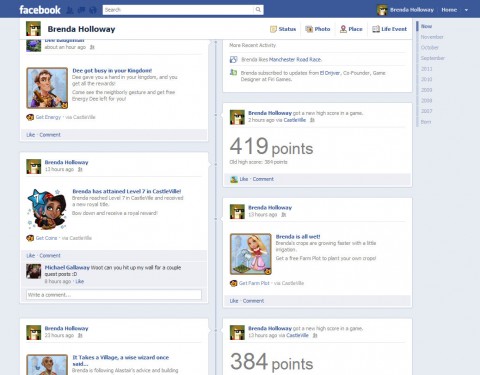Comment on the 419 points post
This screenshot has width=480, height=375.
click(263, 179)
